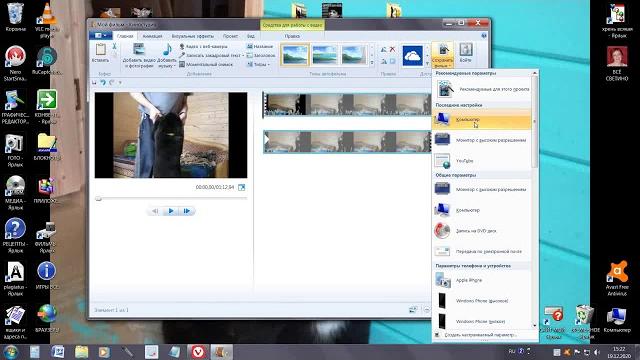Image resolution: width=640 pixels, height=360 pixels.
Task: Switch to the Анимация ribbon tab
Action: point(152,36)
